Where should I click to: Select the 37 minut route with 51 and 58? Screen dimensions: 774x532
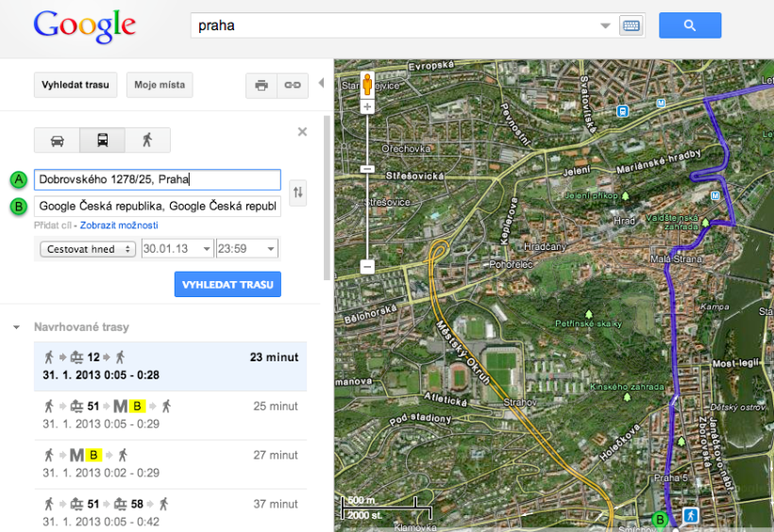[170, 511]
